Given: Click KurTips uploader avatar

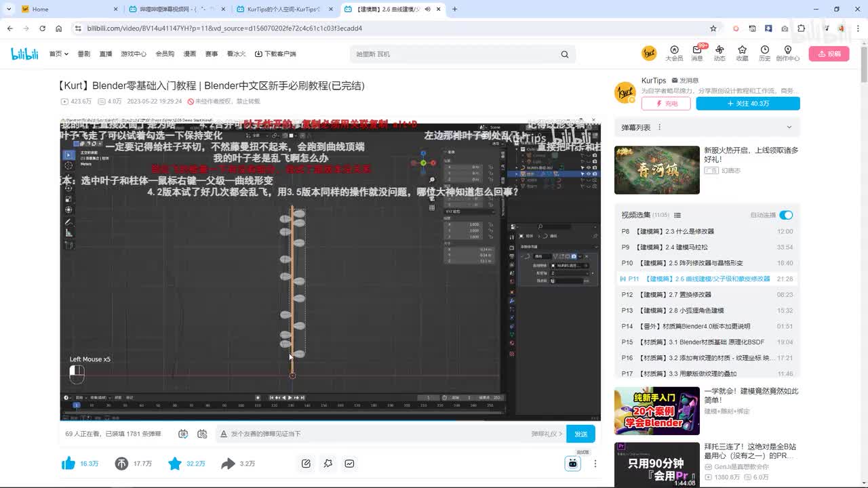Looking at the screenshot, I should [625, 93].
